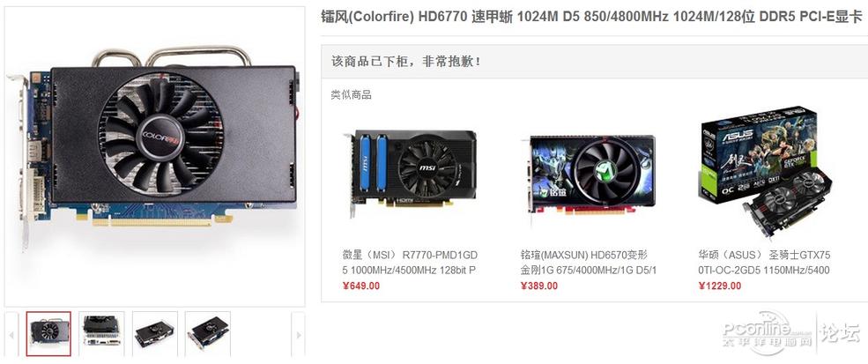The image size is (868, 364).
Task: Click the Colorfire HD6770 product title
Action: (x=591, y=17)
